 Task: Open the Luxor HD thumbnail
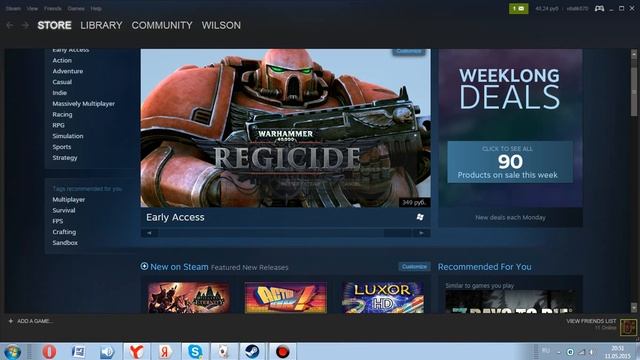coord(383,298)
